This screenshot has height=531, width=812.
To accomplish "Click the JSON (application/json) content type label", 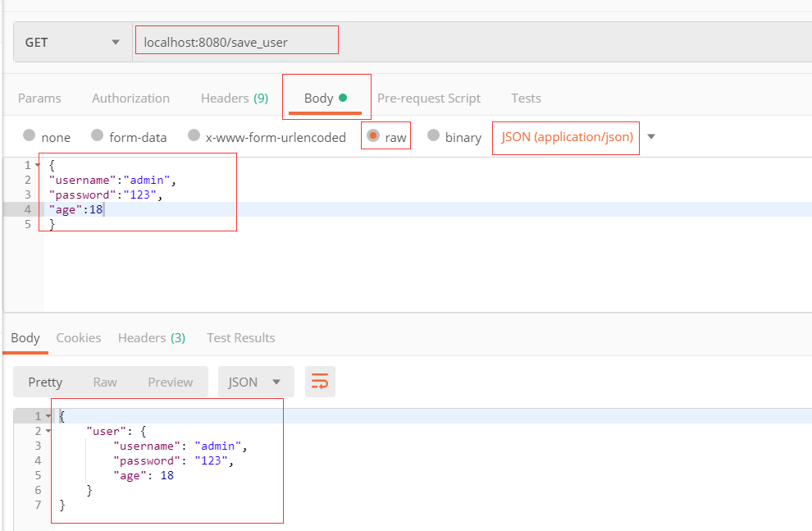I will pos(567,137).
